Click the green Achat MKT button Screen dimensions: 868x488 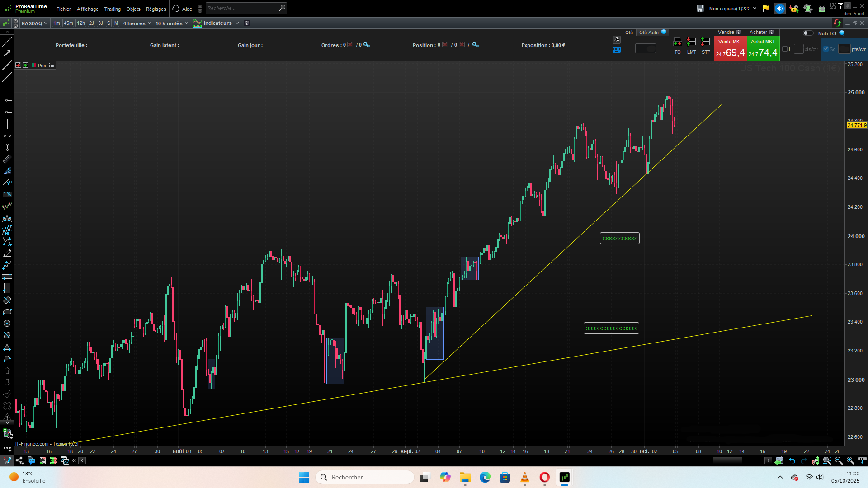763,49
